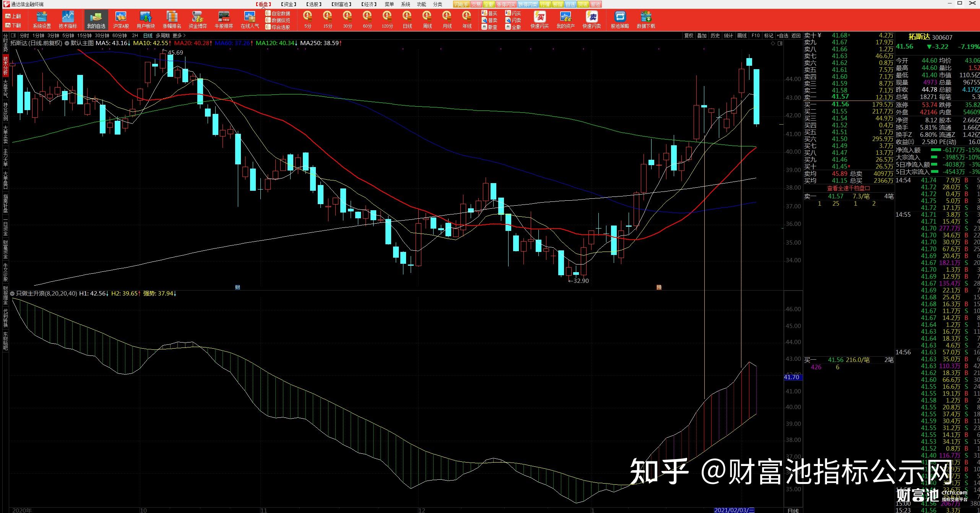The width and height of the screenshot is (980, 513).
Task: Open 【资金】 menu
Action: tap(288, 4)
